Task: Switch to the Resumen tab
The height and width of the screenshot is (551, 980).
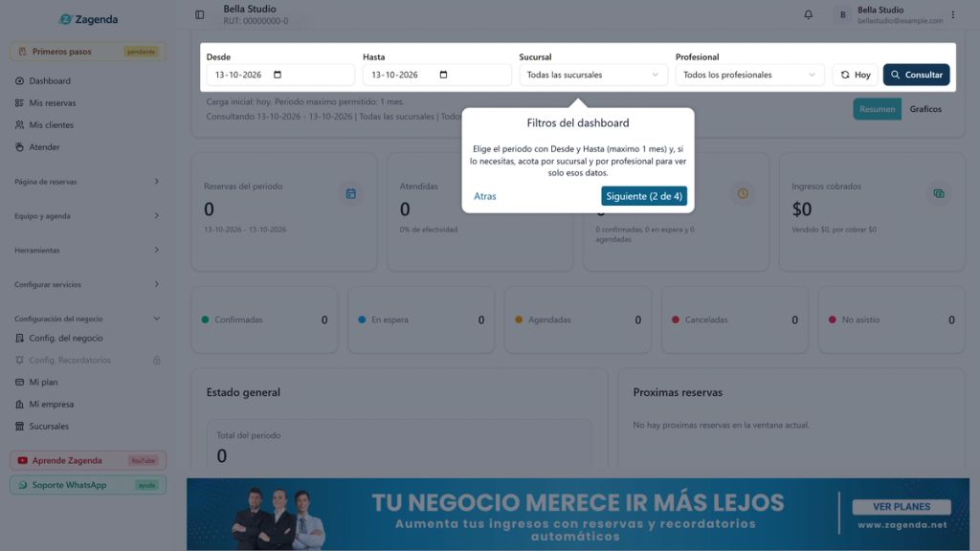Action: click(877, 109)
